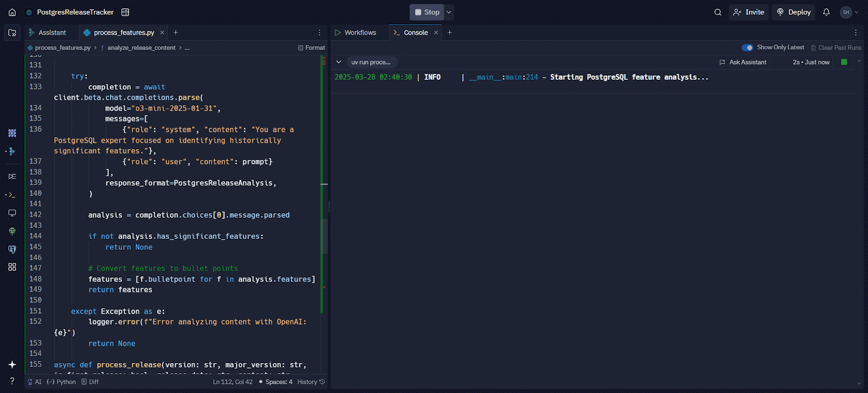
Task: Open the Replit home icon
Action: click(12, 12)
